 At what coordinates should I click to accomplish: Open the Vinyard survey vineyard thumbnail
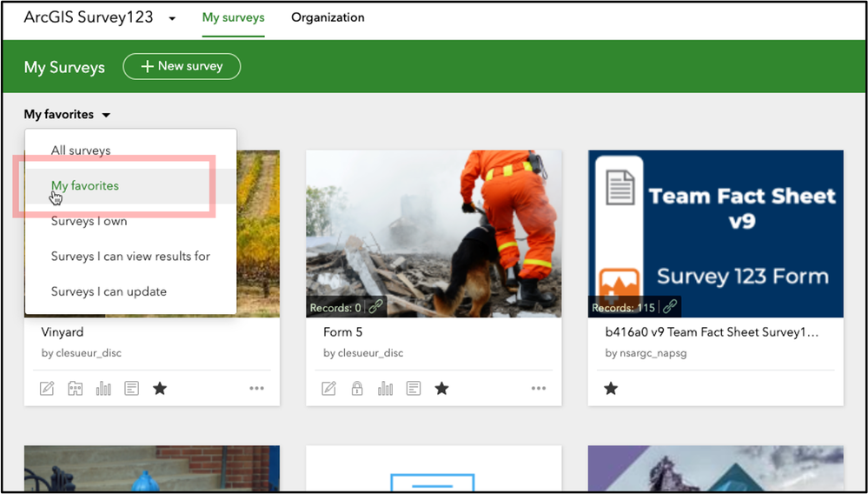point(258,233)
